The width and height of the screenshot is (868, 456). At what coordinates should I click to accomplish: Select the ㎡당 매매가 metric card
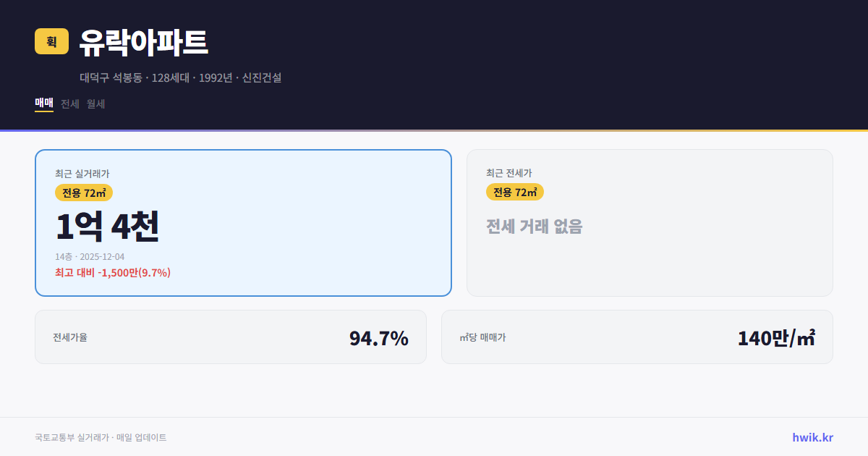637,337
